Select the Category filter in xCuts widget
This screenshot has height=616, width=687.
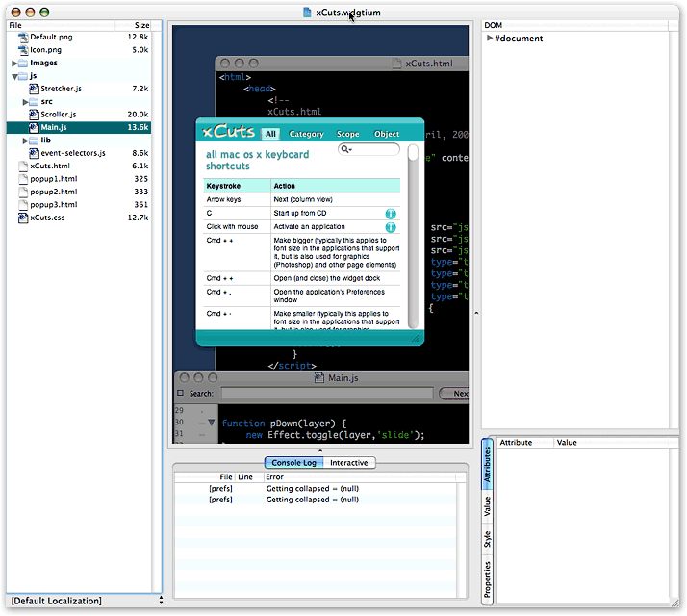(x=306, y=134)
